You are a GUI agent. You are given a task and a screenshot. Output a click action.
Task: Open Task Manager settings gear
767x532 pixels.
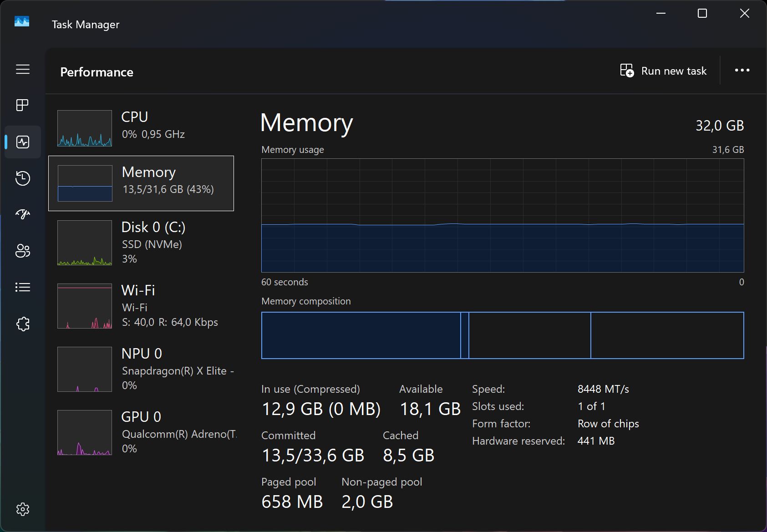pos(23,509)
